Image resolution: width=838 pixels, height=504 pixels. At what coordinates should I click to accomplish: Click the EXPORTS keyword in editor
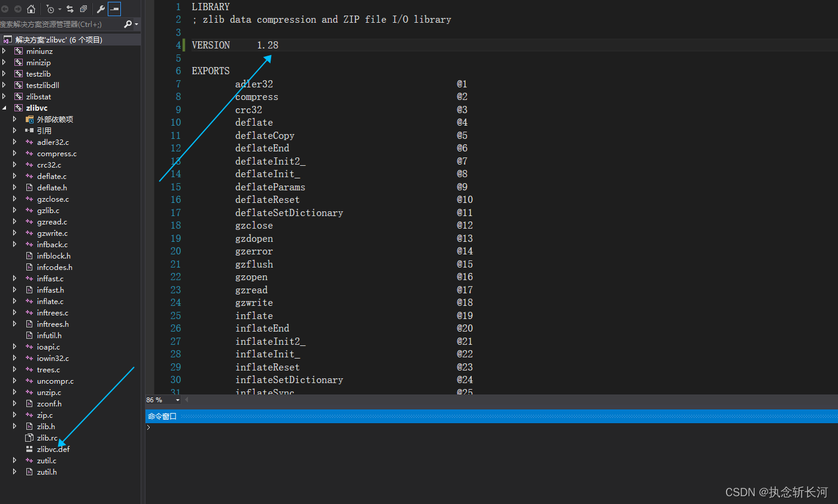pos(211,71)
